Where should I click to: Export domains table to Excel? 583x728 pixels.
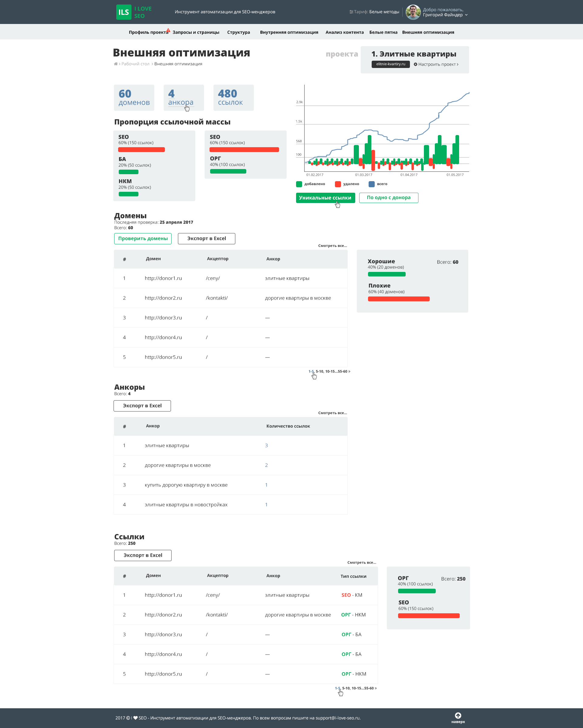click(x=206, y=239)
